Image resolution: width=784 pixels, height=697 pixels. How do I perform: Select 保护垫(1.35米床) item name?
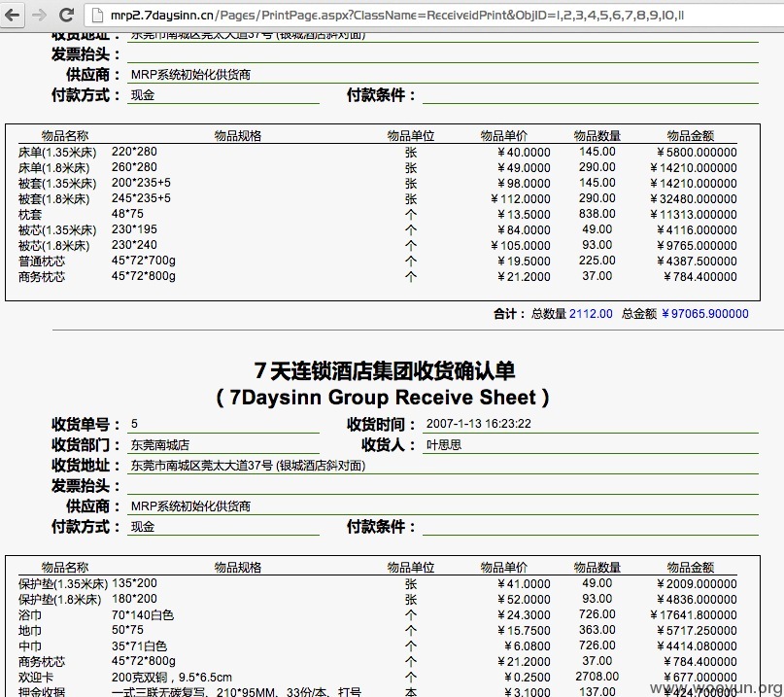(x=63, y=584)
